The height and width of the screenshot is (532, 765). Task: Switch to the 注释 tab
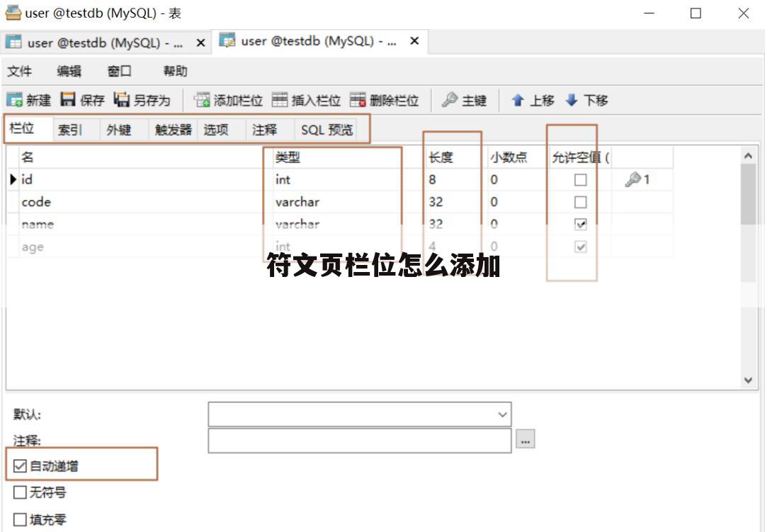[x=271, y=130]
